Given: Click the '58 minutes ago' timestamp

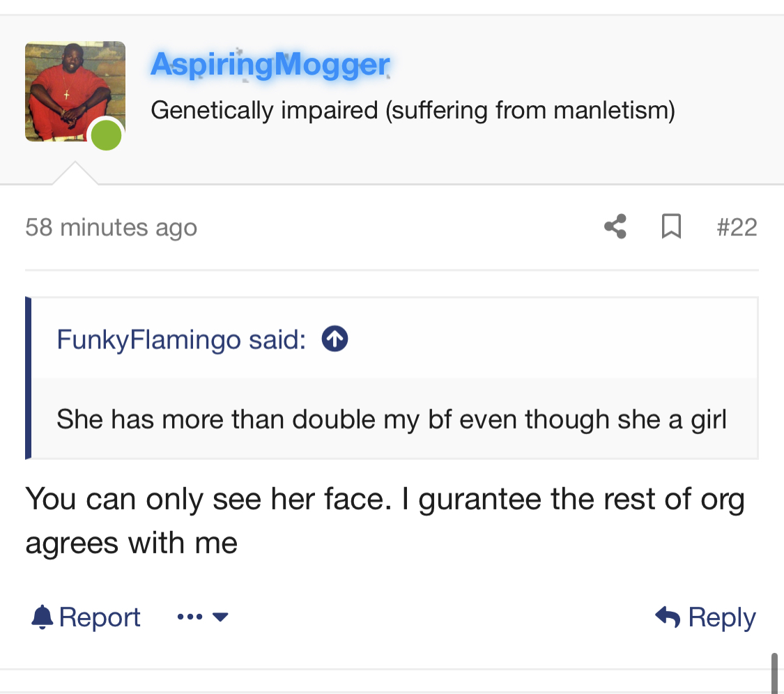Looking at the screenshot, I should click(x=111, y=227).
